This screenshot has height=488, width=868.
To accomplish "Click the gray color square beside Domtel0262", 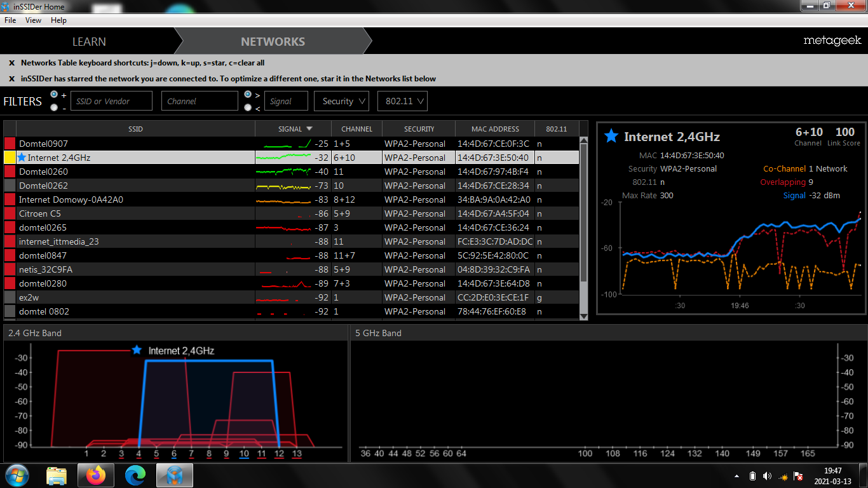I will [10, 186].
